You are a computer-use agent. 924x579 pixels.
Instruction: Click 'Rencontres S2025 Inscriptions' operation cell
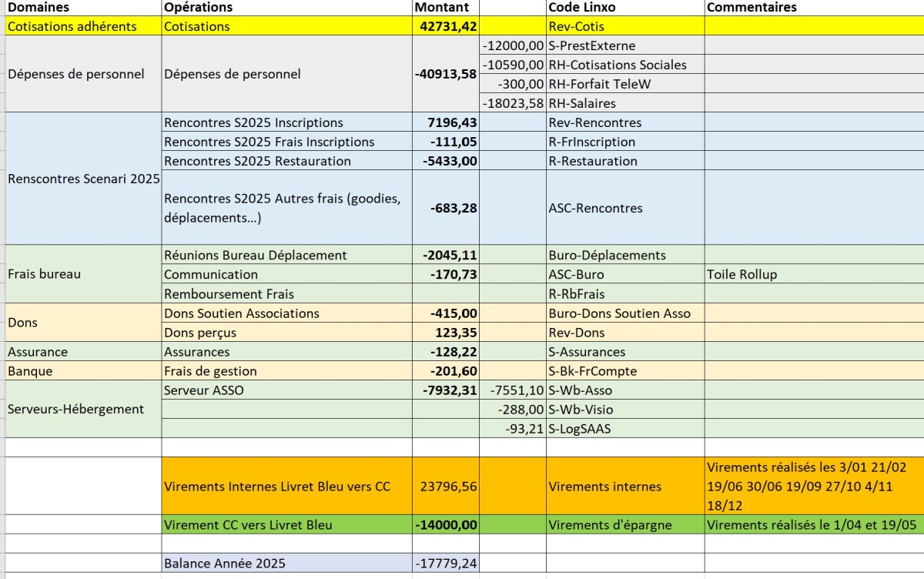tap(286, 122)
